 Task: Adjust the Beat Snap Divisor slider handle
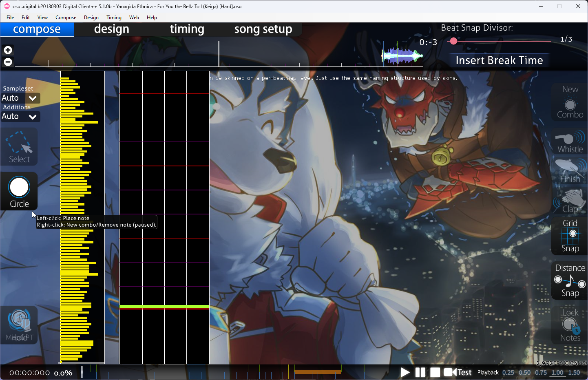[453, 41]
